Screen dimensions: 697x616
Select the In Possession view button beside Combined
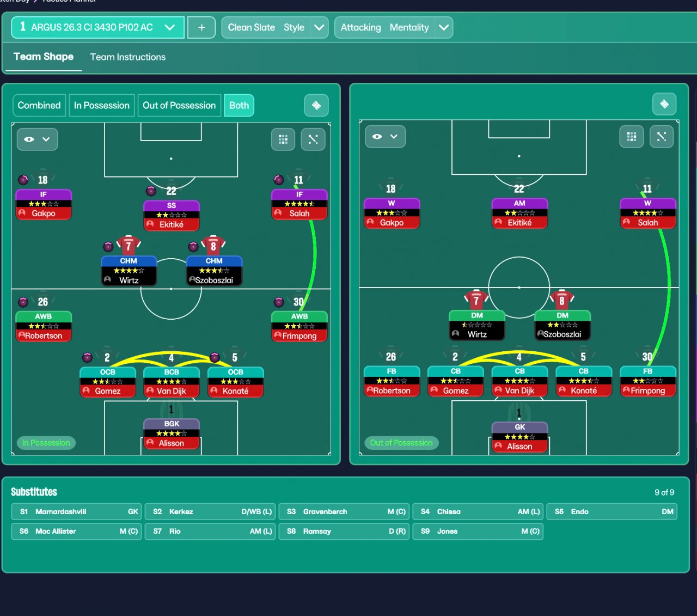pos(102,106)
